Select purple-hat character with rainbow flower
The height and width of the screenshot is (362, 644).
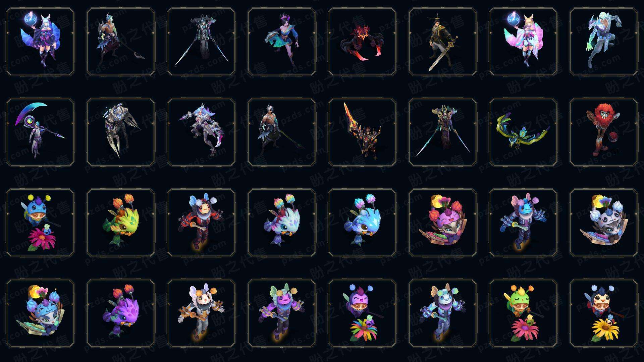362,313
